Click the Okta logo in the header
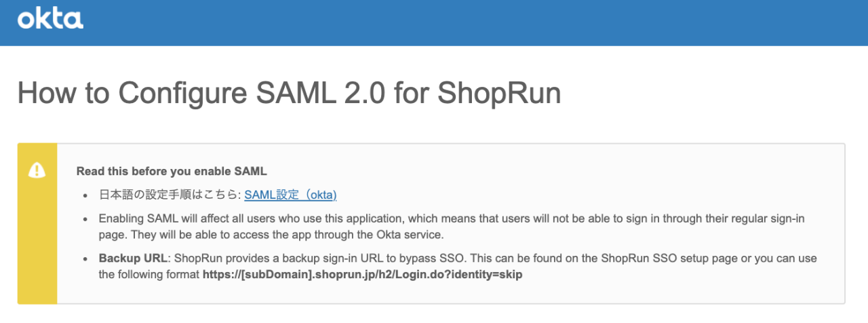868x323 pixels. point(50,19)
